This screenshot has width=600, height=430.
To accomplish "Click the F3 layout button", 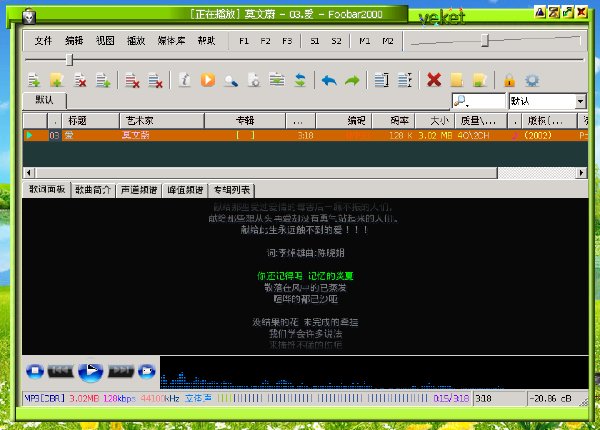I will tap(287, 41).
